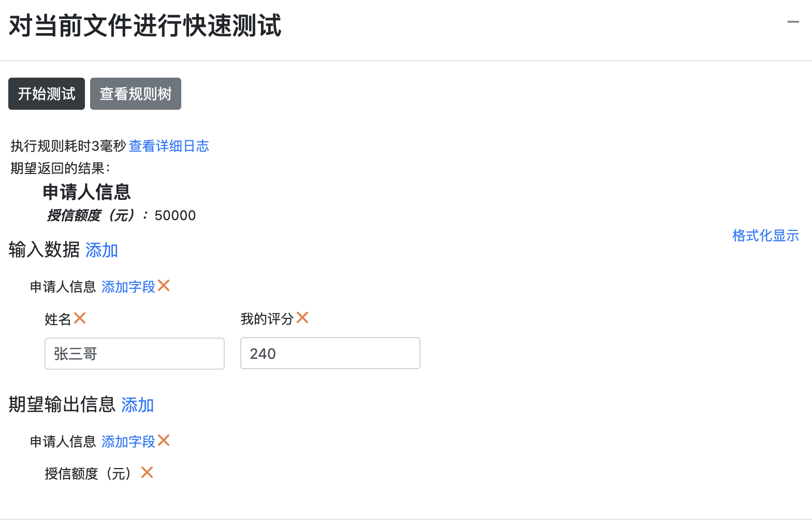Click 添加 next to 期望输出信息
This screenshot has width=812, height=524.
coord(137,405)
